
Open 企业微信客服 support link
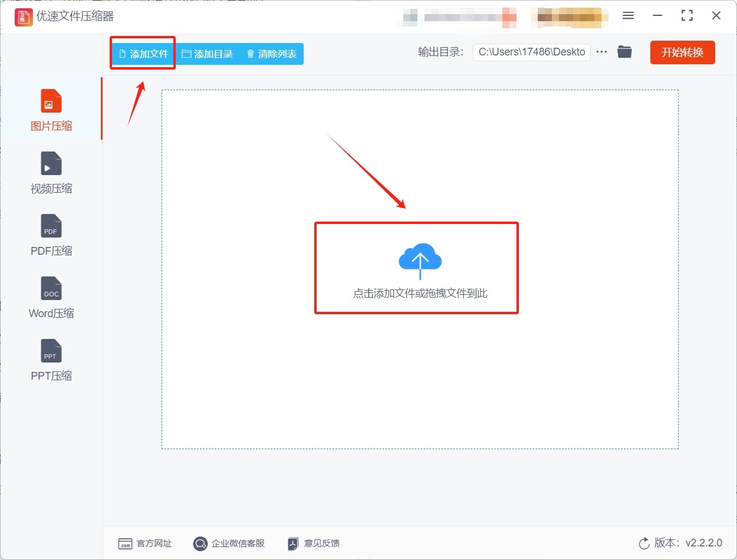coord(229,543)
